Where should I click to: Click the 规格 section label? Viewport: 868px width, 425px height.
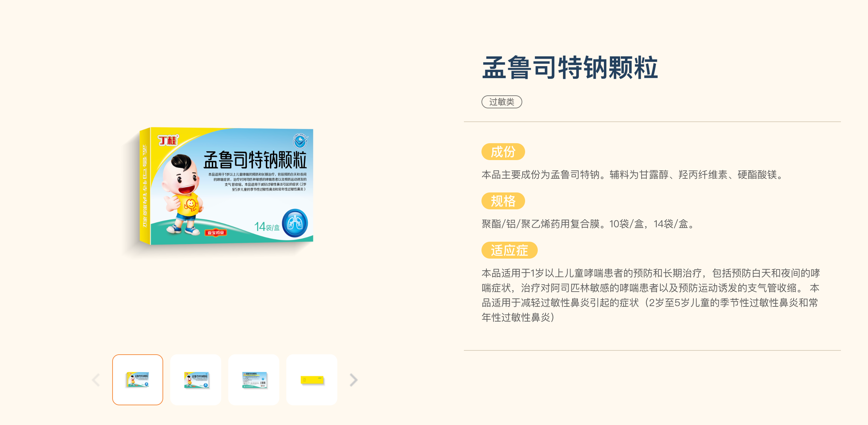click(503, 201)
